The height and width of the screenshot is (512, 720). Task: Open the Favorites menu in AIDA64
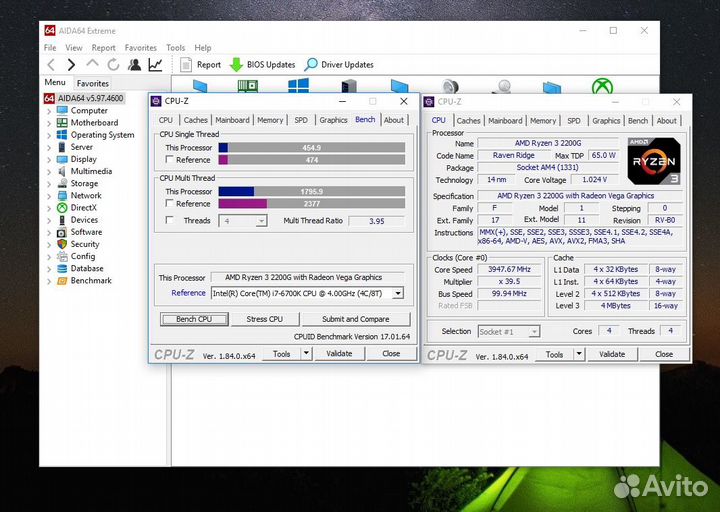click(141, 48)
